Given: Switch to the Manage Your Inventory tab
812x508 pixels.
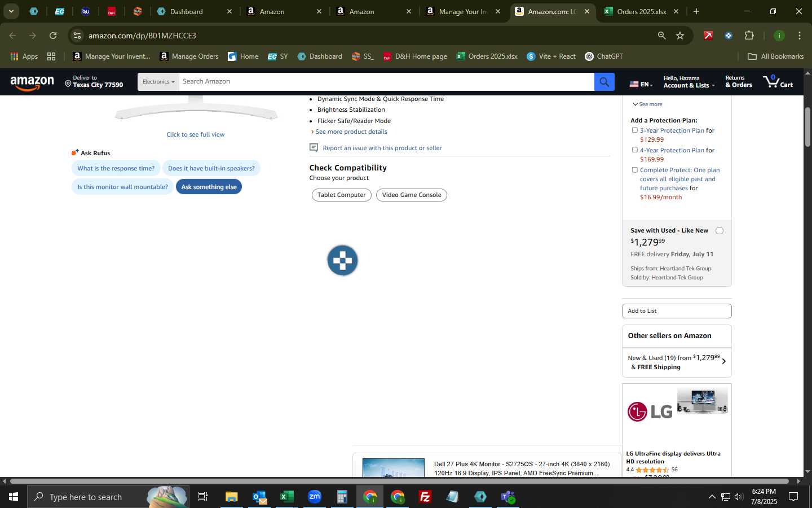Looking at the screenshot, I should [x=464, y=11].
